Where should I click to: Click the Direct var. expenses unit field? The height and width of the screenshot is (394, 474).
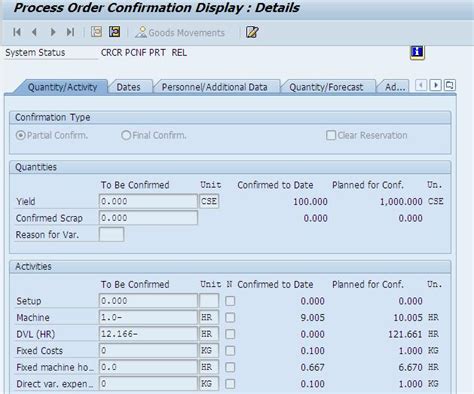point(209,384)
